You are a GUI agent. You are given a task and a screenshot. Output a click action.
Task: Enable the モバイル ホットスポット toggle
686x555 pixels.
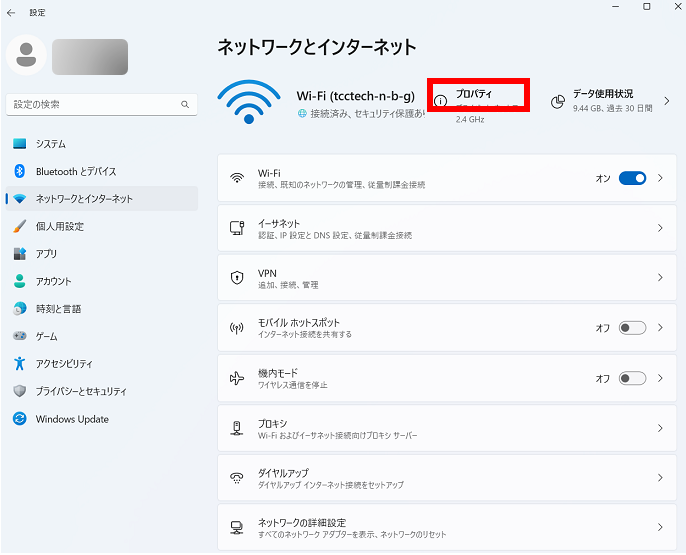632,328
